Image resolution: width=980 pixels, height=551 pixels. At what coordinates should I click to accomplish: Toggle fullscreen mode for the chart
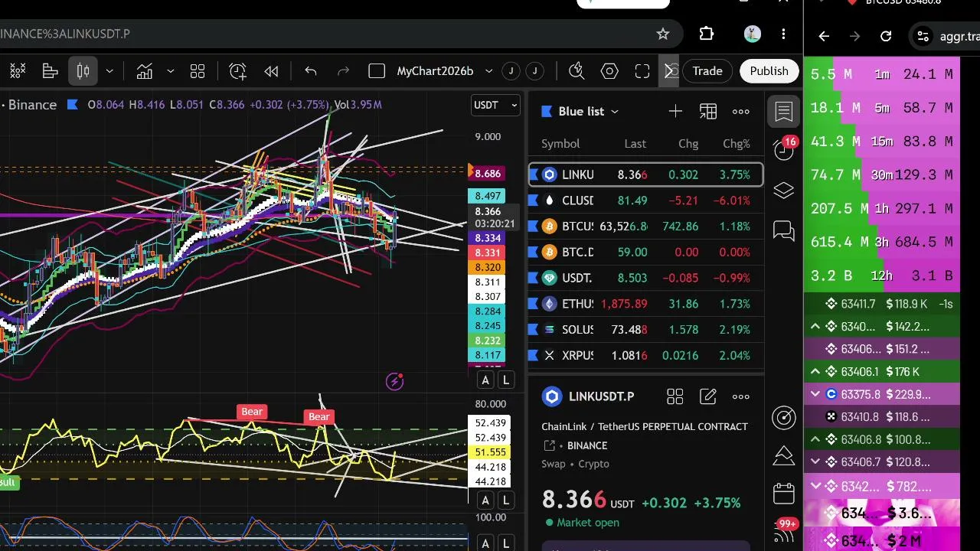tap(642, 71)
